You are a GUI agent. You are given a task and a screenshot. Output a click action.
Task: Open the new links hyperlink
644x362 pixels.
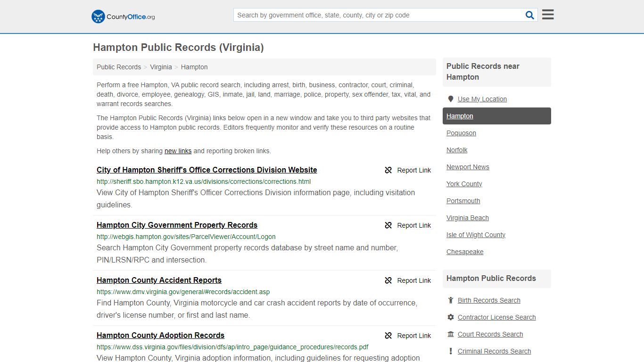178,151
